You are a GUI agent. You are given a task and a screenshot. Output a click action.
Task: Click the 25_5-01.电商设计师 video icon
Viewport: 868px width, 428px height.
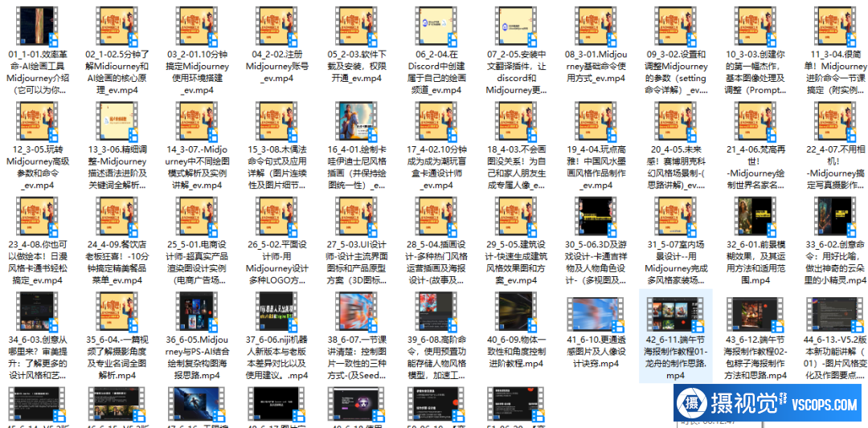pyautogui.click(x=197, y=216)
